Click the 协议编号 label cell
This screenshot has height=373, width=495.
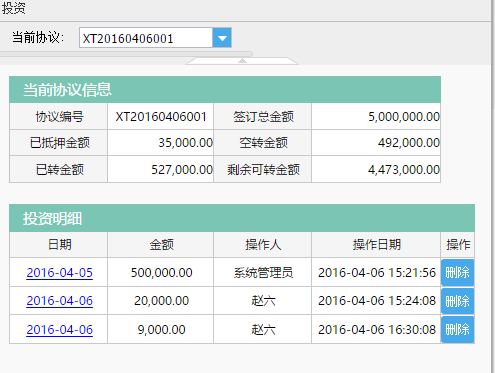(x=59, y=117)
